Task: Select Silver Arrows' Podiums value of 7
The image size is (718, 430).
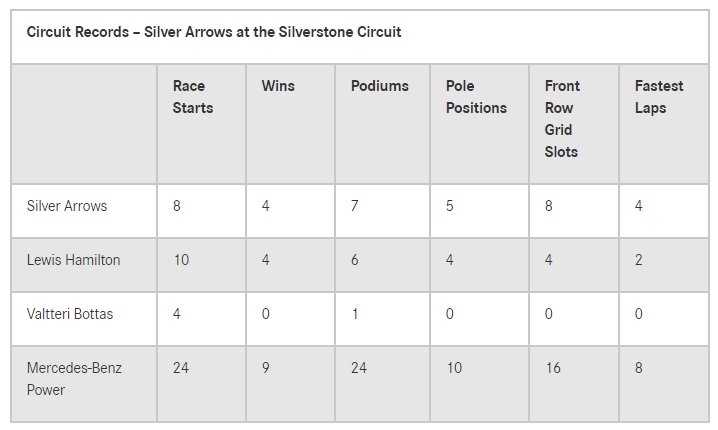Action: (x=356, y=206)
